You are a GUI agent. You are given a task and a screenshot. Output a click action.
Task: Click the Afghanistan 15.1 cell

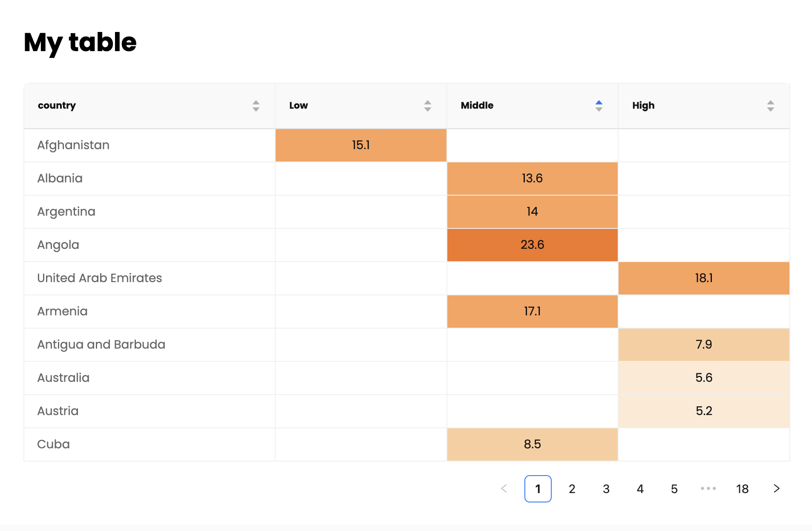(x=360, y=145)
